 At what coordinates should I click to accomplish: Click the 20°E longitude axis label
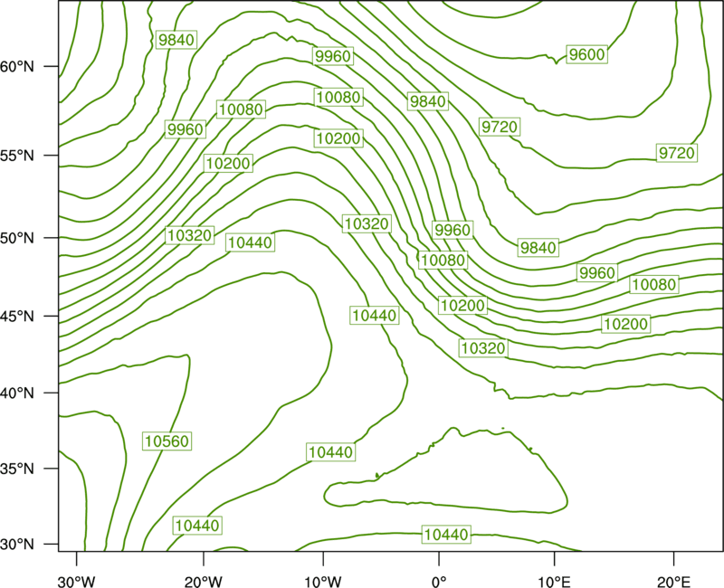point(673,582)
